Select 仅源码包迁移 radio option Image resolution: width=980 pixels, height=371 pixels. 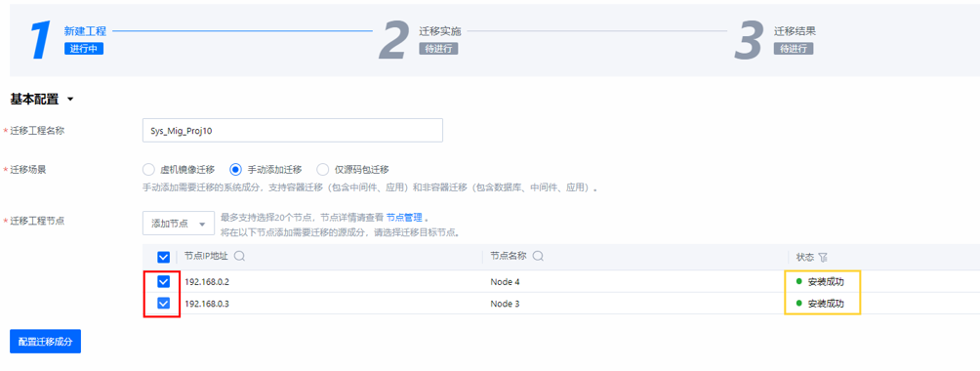coord(322,169)
